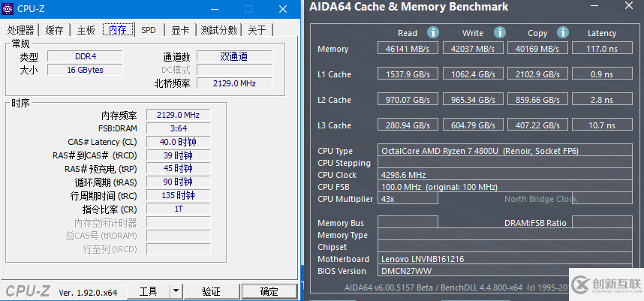644x301 pixels.
Task: Close the CPU-Z window
Action: 282,9
